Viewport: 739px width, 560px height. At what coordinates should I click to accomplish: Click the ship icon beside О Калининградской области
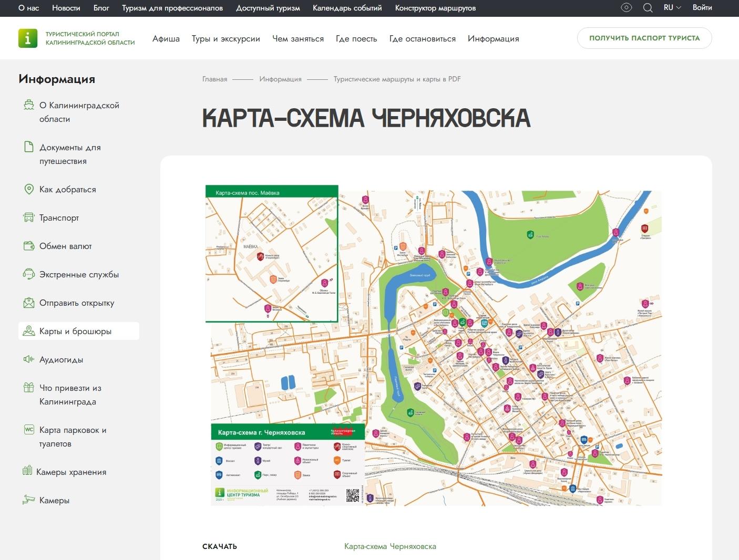(x=29, y=105)
